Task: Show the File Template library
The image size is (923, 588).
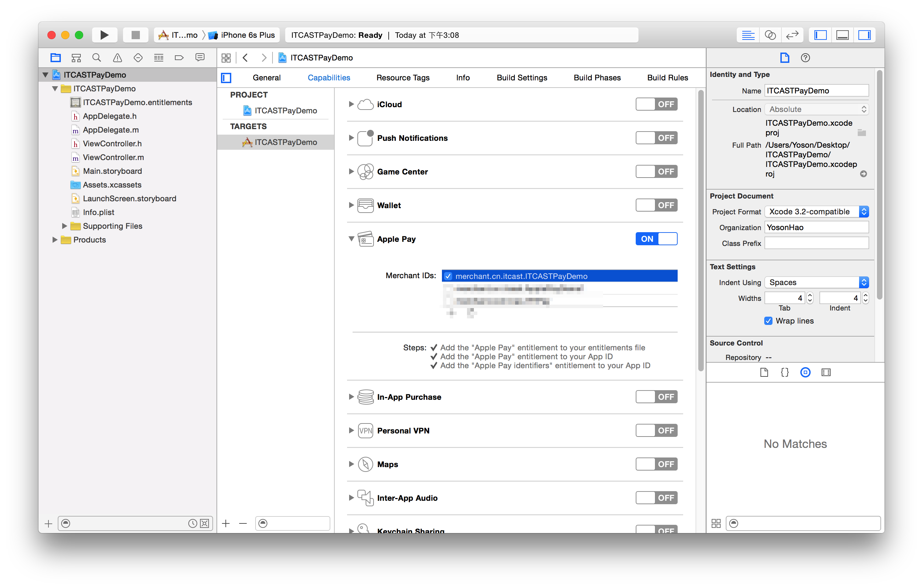Action: click(x=764, y=372)
